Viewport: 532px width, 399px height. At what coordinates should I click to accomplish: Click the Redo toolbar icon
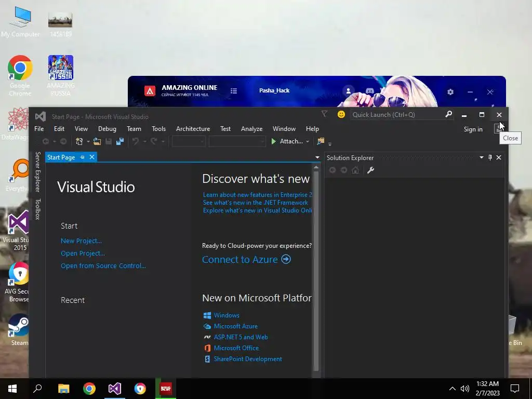click(154, 141)
